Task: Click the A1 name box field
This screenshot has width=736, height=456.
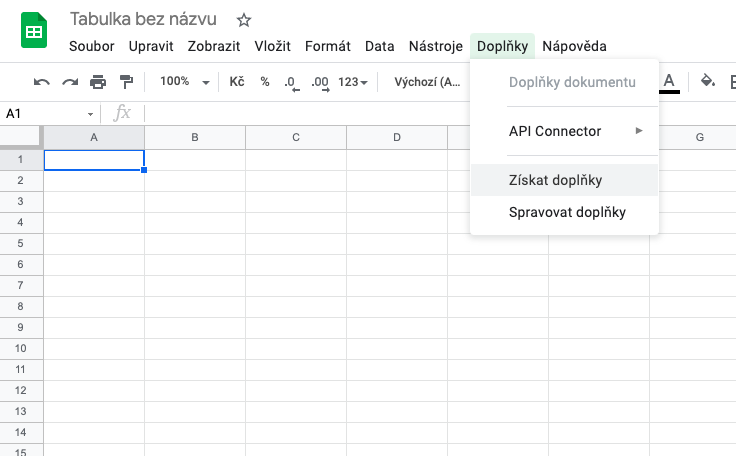Action: pyautogui.click(x=45, y=114)
